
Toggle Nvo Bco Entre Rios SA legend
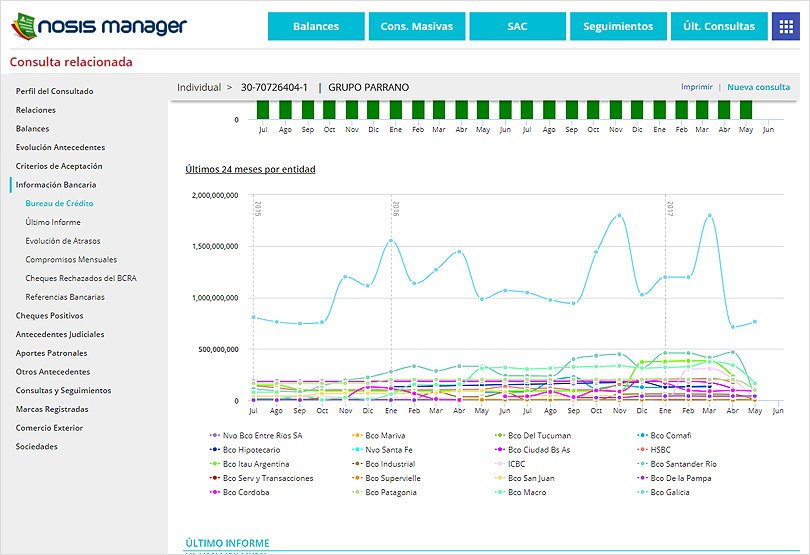[262, 435]
